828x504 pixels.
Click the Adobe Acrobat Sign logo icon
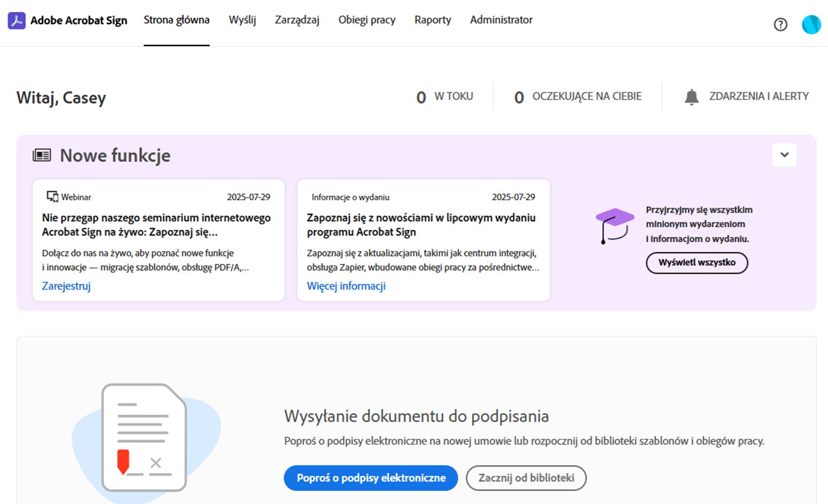pos(17,20)
